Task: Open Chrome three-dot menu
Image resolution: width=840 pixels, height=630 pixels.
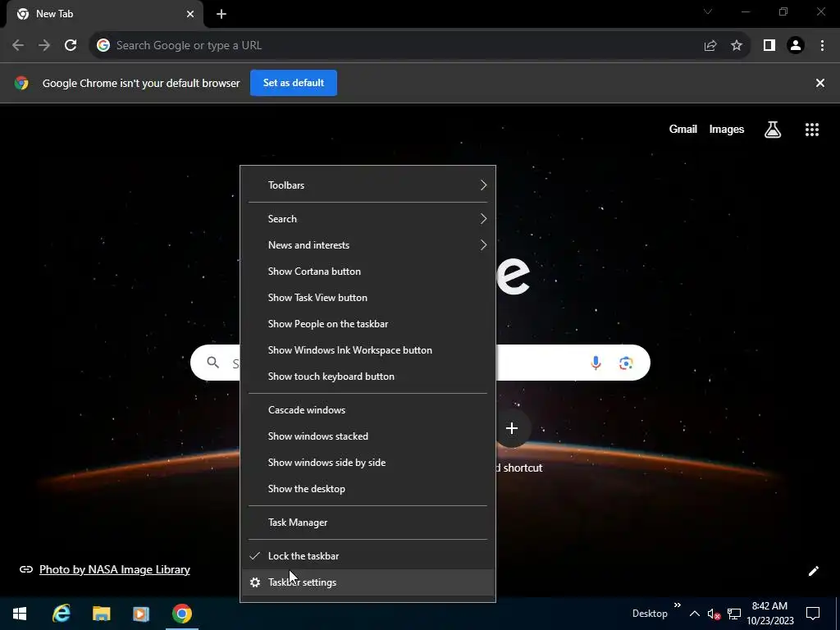Action: pos(822,46)
